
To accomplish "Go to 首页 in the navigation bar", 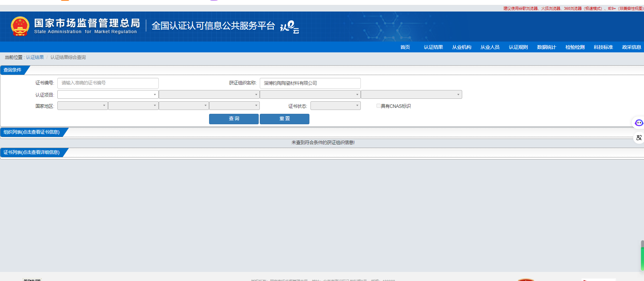I will tap(405, 47).
